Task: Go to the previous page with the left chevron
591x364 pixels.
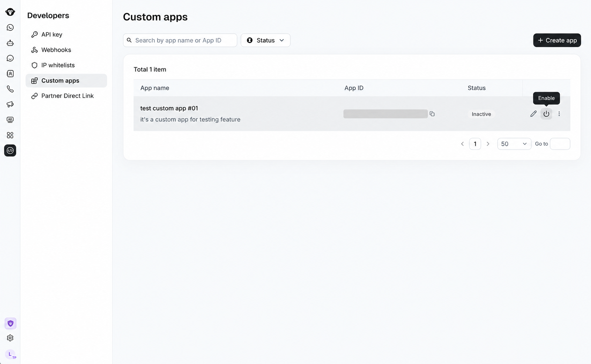Action: coord(462,144)
